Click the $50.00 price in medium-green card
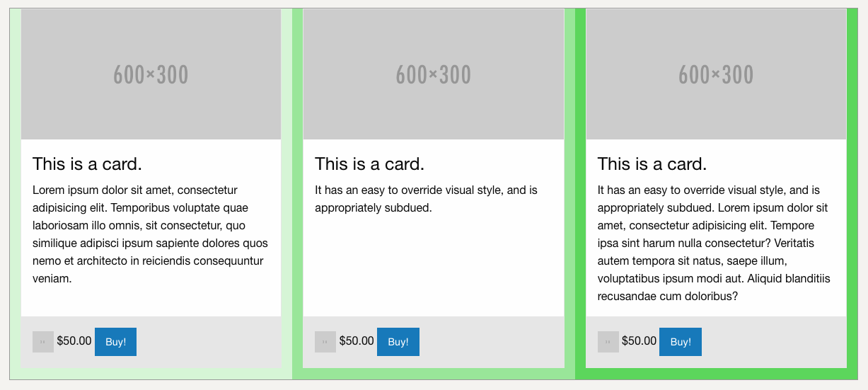Screen dimensions: 868x390 tap(357, 341)
